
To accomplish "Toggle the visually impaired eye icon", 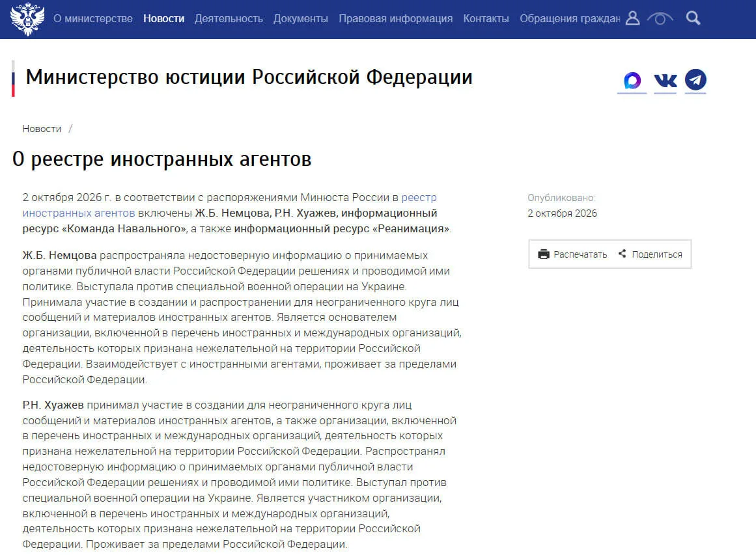I will [x=660, y=19].
